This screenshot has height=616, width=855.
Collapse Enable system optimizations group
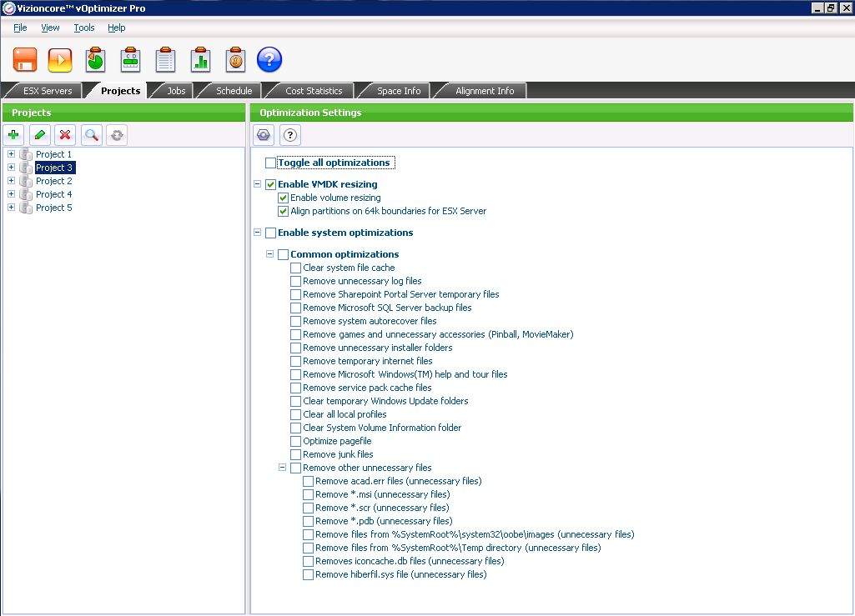tap(258, 233)
